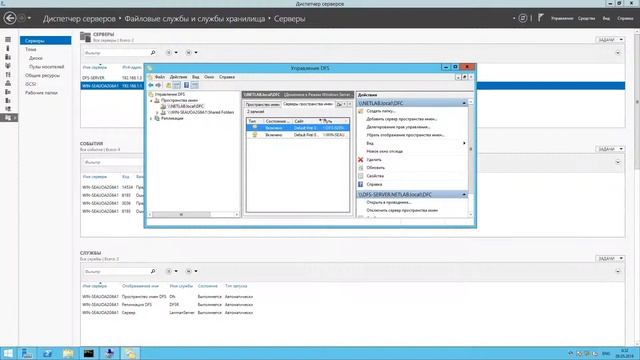Click Открыть в проводнике action

point(389,202)
